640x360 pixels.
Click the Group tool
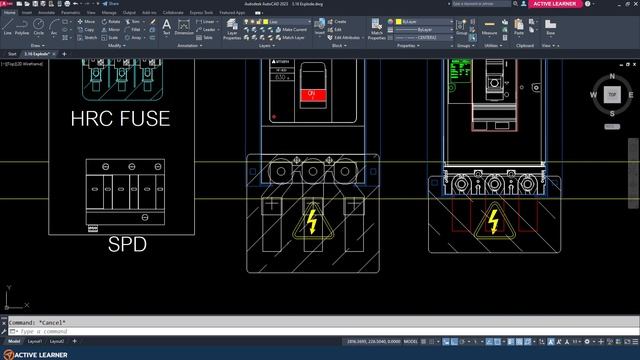pyautogui.click(x=461, y=27)
